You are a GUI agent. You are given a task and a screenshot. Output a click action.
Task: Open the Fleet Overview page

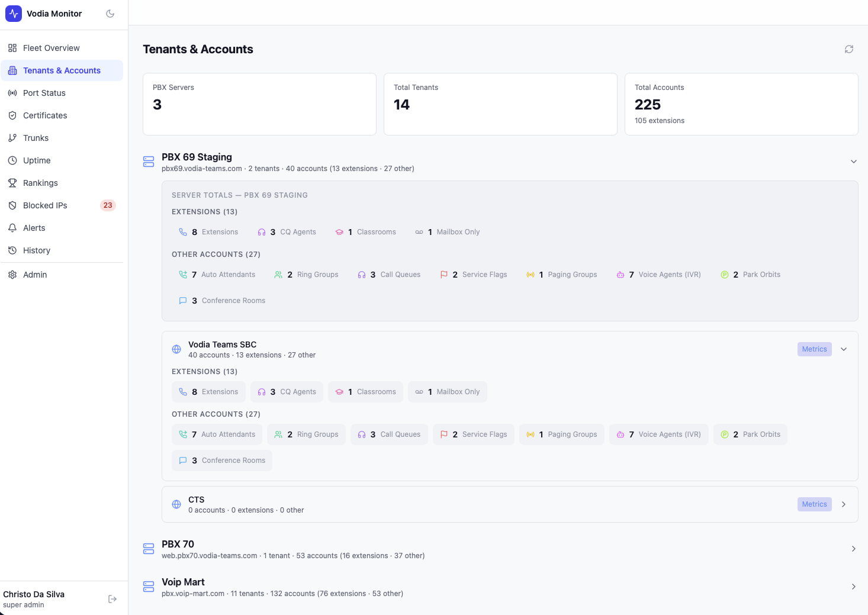coord(51,48)
